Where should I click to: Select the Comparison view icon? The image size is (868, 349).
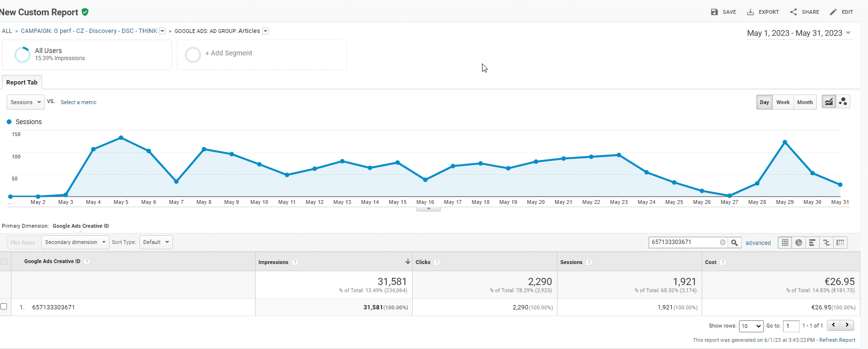[826, 243]
